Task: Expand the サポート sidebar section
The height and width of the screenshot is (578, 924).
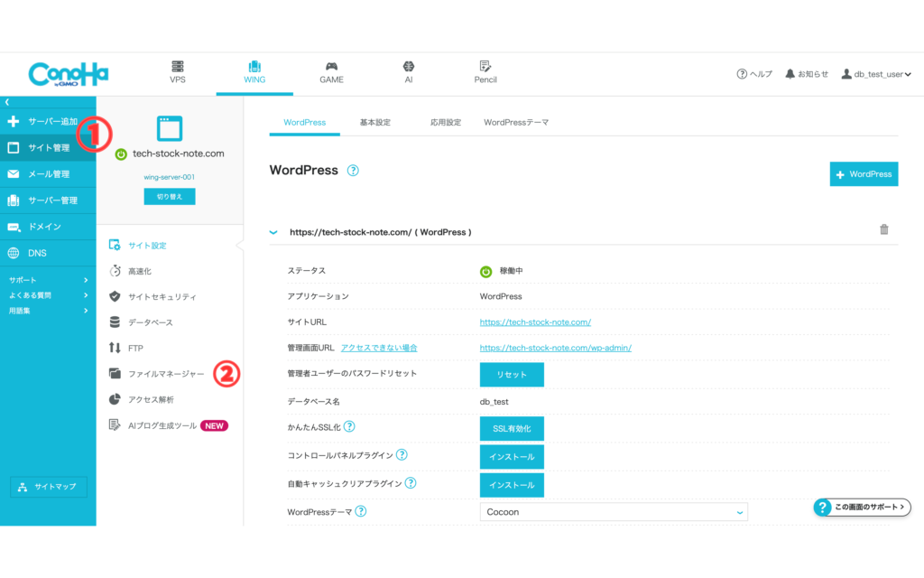Action: click(48, 281)
